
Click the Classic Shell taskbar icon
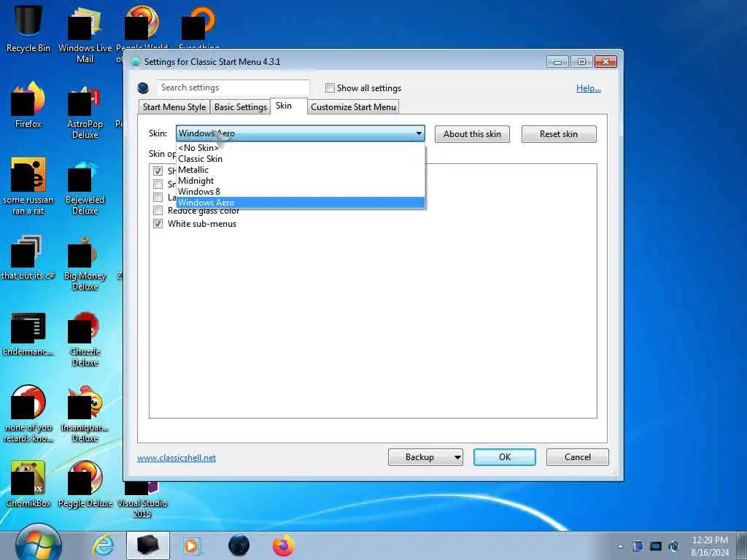tap(239, 545)
